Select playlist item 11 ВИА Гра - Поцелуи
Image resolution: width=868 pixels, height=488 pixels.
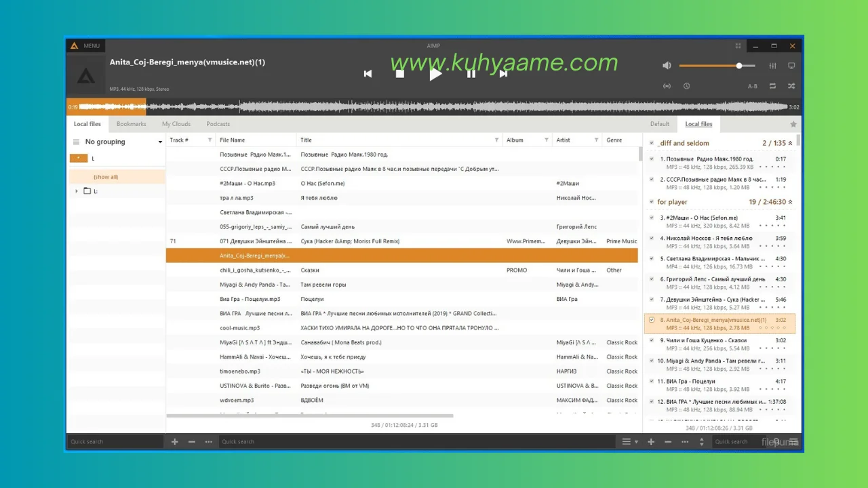tap(719, 385)
